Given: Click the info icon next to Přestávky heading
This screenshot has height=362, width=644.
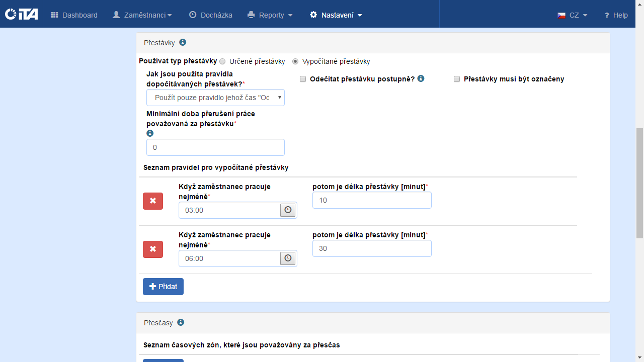Looking at the screenshot, I should (x=183, y=43).
